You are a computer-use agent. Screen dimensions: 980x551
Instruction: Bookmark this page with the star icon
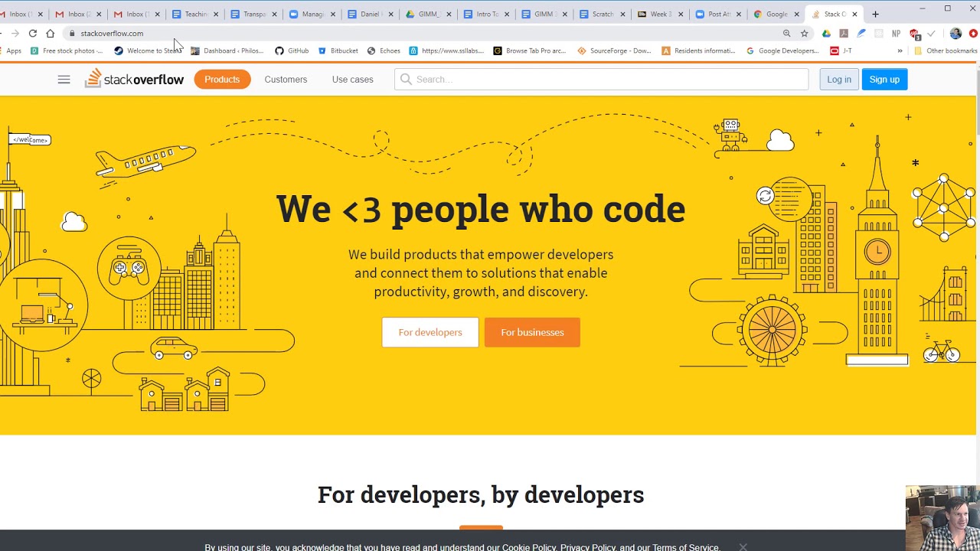click(804, 34)
